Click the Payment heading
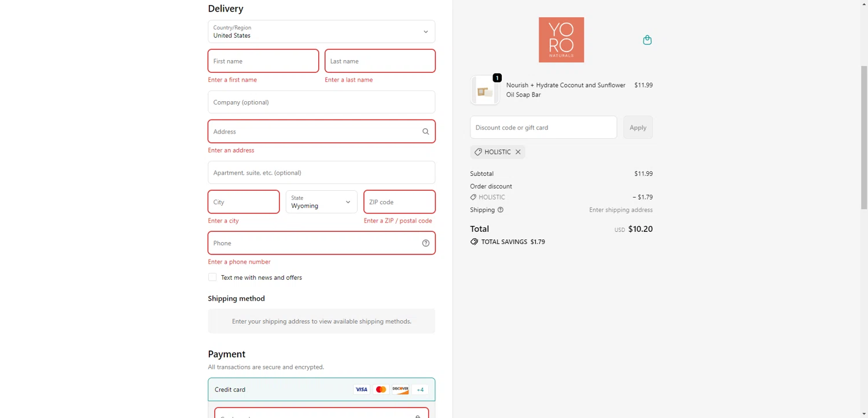The image size is (868, 418). click(x=227, y=354)
